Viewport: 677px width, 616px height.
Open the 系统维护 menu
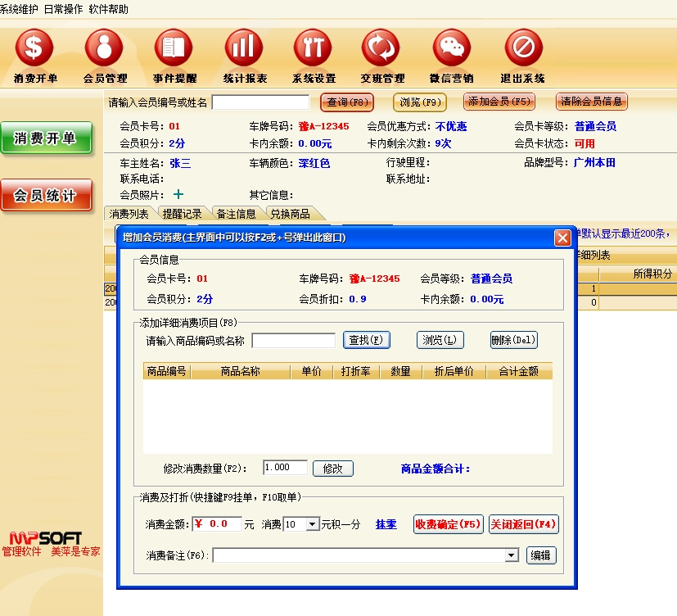18,9
